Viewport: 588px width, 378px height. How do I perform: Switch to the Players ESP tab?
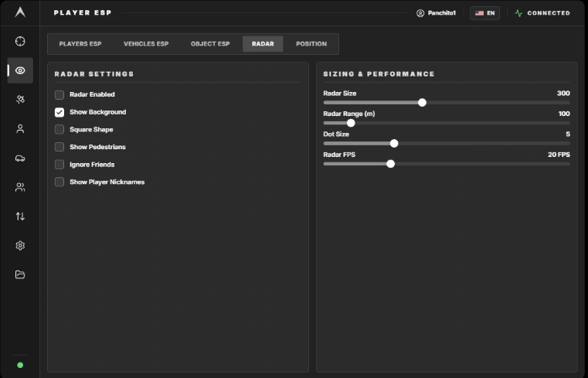pyautogui.click(x=80, y=44)
